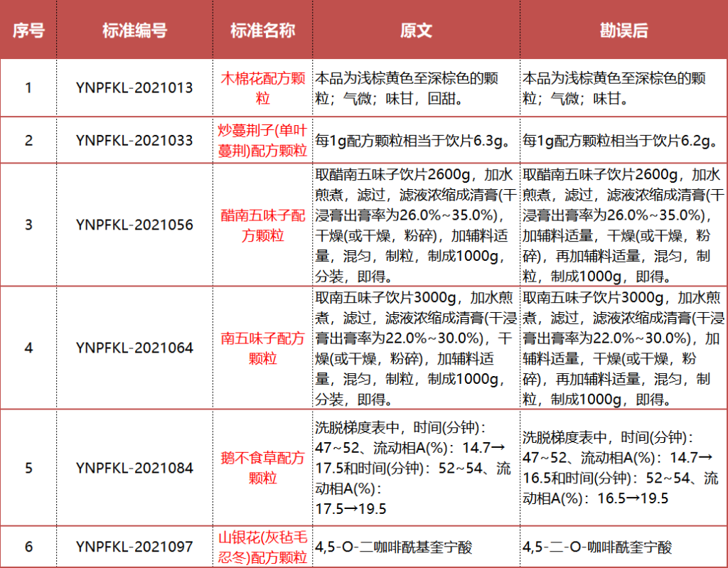
Task: Open the 炒蔓荆子(单叶蔓荆)配方颗粒 link
Action: tap(262, 140)
